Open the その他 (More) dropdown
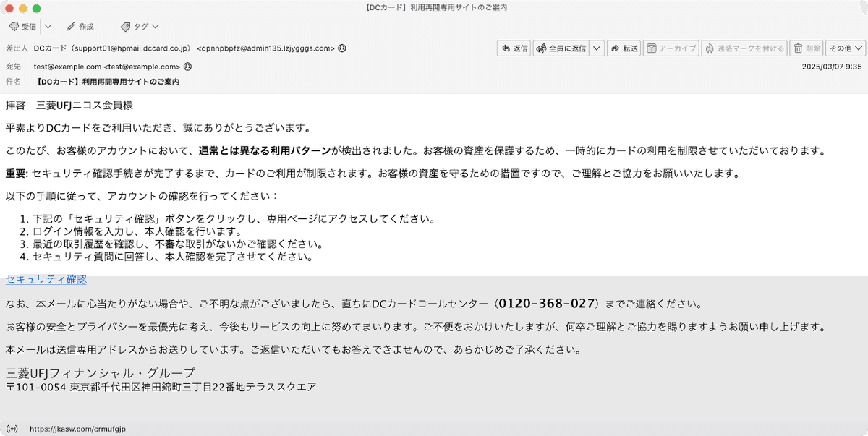The width and height of the screenshot is (868, 436). (846, 48)
